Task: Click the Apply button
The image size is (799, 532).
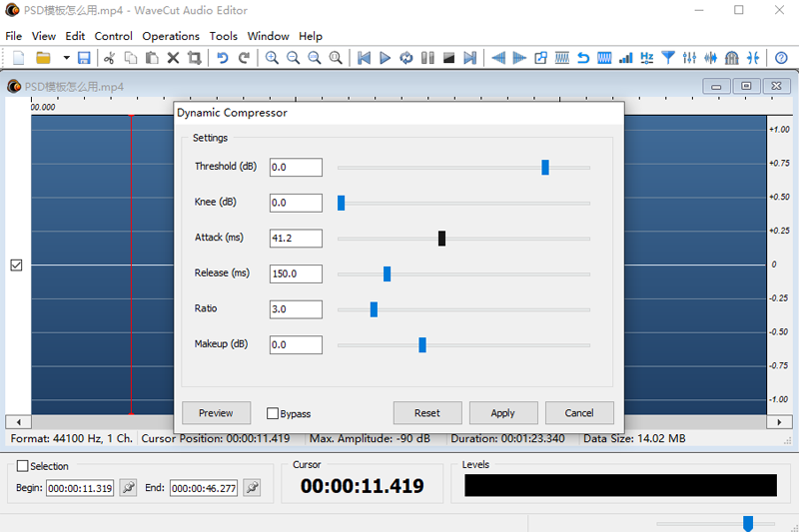Action: pos(502,413)
